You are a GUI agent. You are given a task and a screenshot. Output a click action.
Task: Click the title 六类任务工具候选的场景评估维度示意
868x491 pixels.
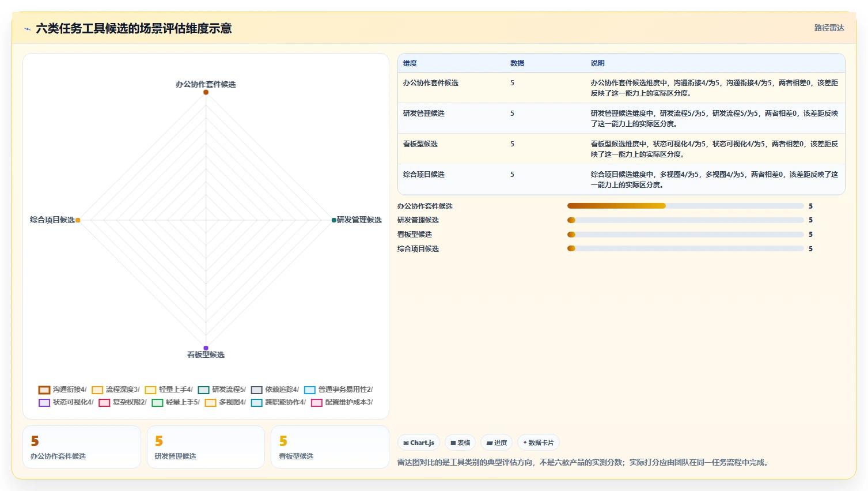tap(134, 29)
